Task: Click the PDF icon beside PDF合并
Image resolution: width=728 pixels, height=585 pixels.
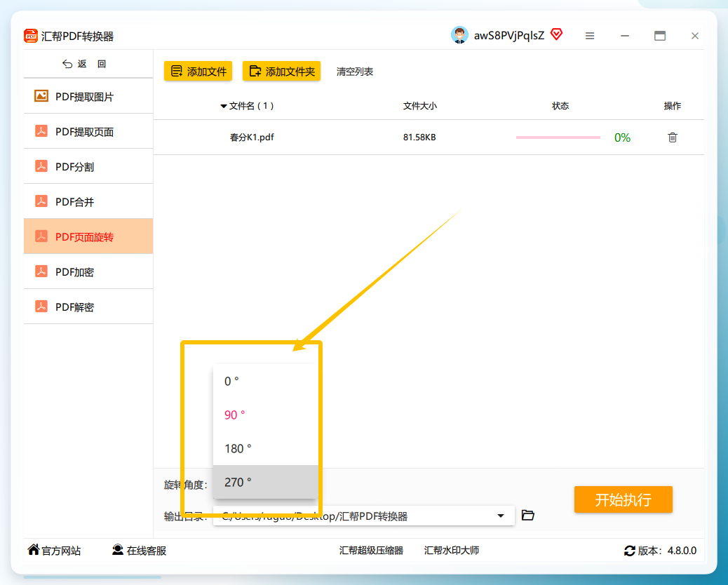Action: click(x=41, y=201)
